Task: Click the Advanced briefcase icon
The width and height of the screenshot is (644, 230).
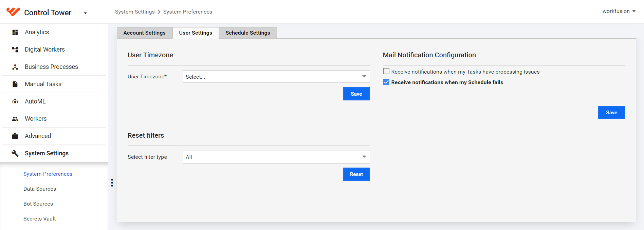Action: pyautogui.click(x=15, y=136)
